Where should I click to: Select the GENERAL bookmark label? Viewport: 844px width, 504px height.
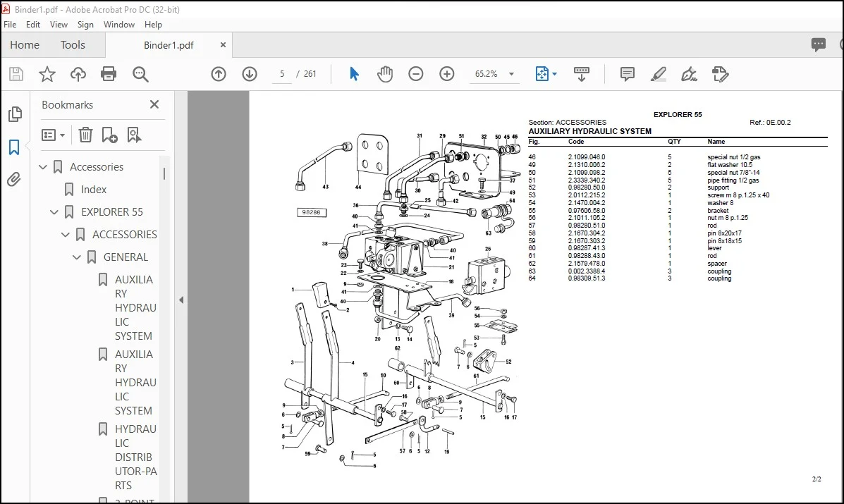[126, 257]
